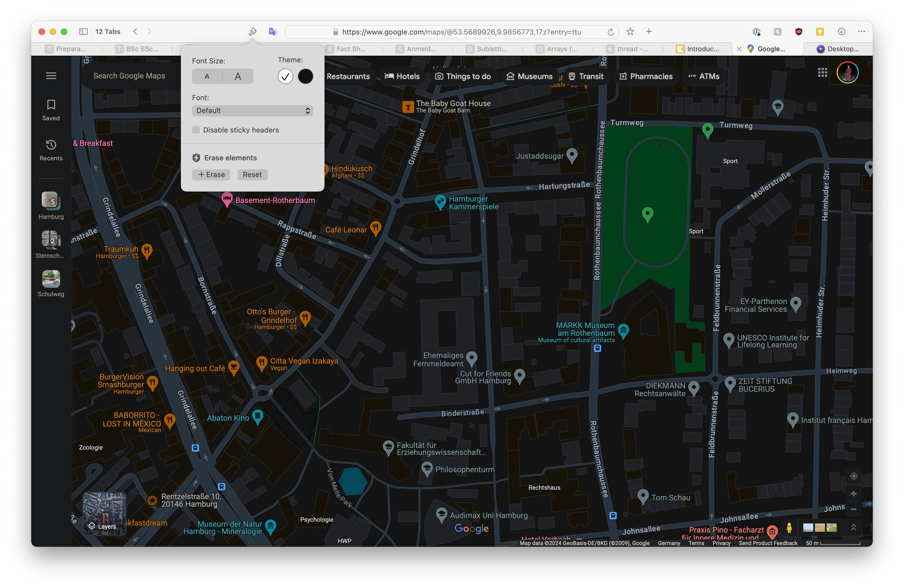Click the show your location button
The width and height of the screenshot is (904, 588).
pos(853,476)
